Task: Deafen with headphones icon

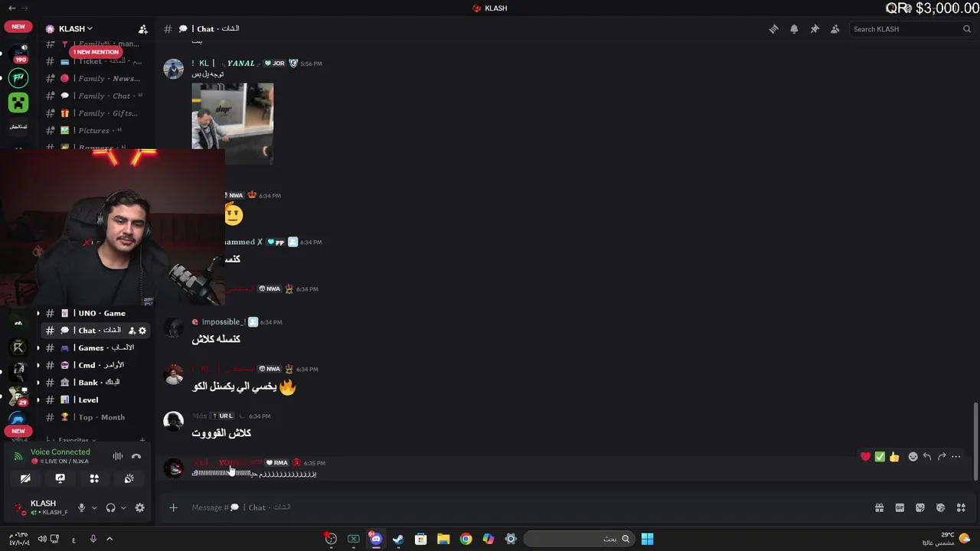Action: [x=111, y=507]
